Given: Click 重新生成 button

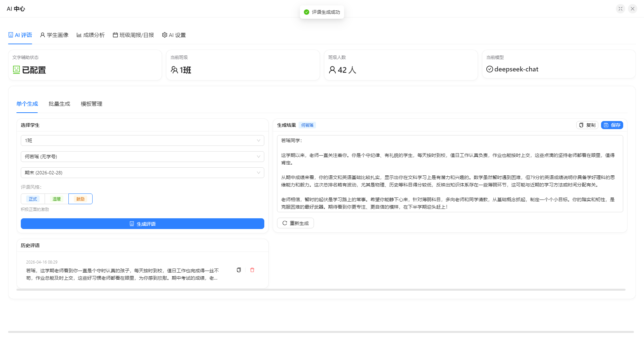Looking at the screenshot, I should pyautogui.click(x=296, y=223).
